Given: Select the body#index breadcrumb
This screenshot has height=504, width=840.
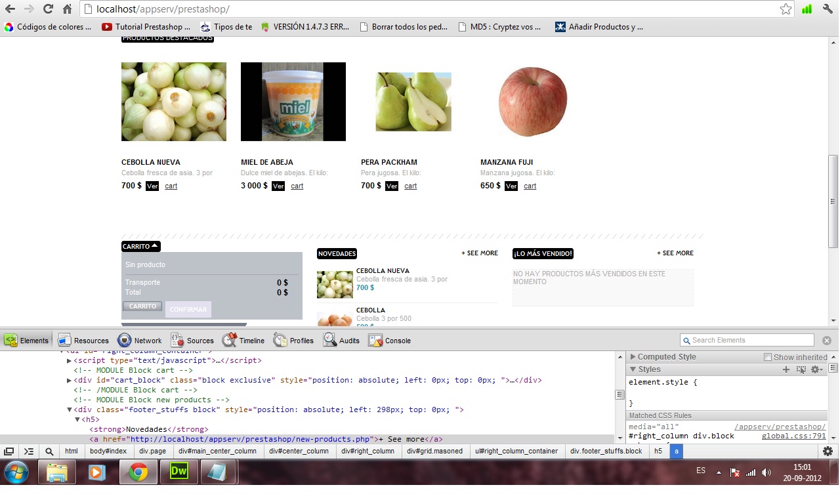Looking at the screenshot, I should coord(108,451).
